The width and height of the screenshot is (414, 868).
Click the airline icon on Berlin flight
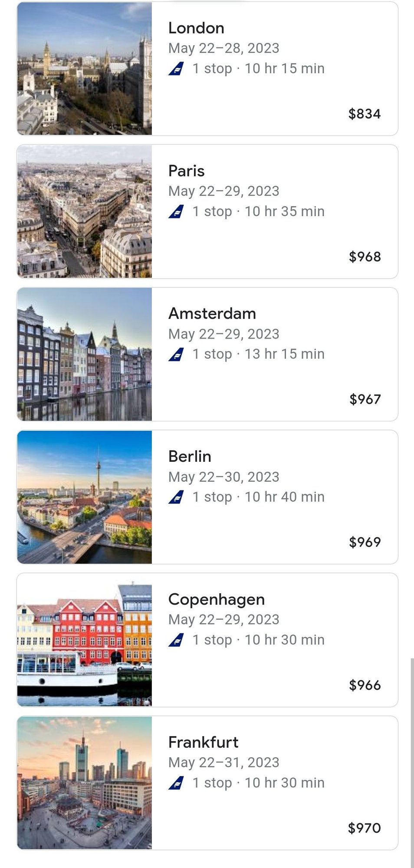tap(176, 497)
